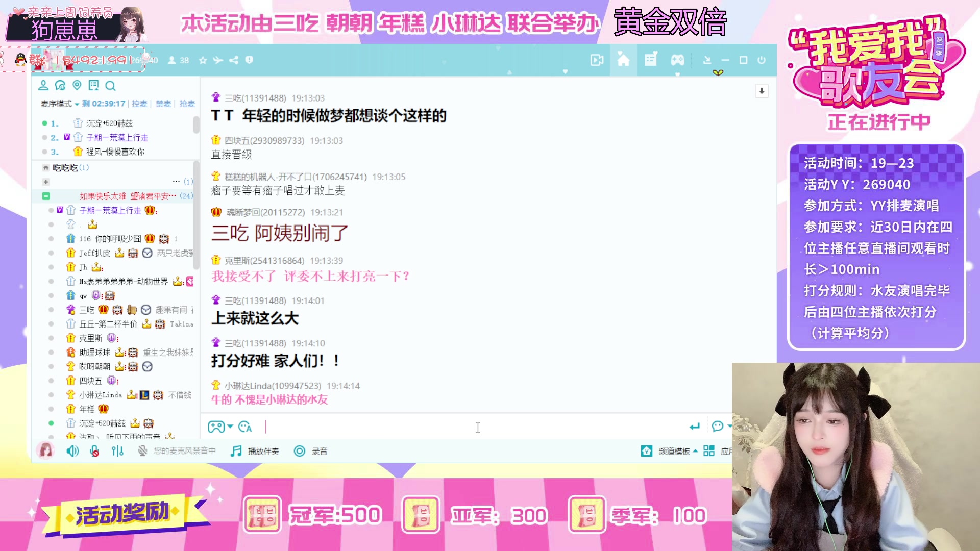980x551 pixels.
Task: Open the channel notes icon in sidebar
Action: [x=94, y=85]
